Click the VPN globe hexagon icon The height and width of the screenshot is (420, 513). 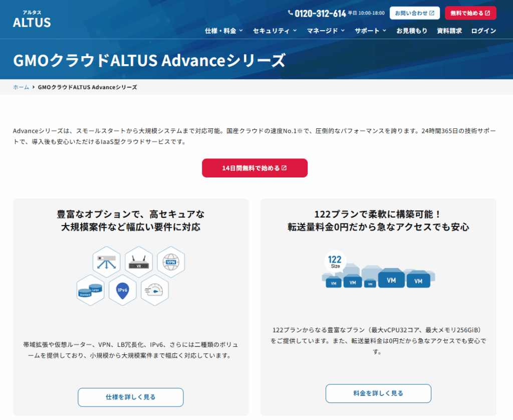[171, 262]
